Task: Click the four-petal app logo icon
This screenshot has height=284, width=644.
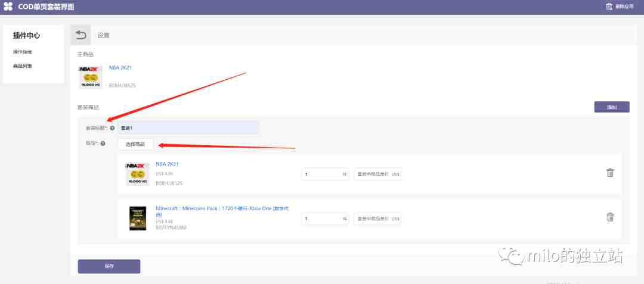Action: pyautogui.click(x=8, y=7)
